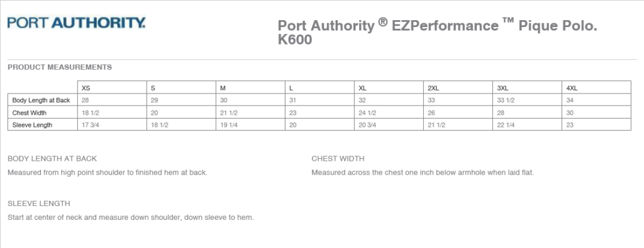Select the 4XL size column header
This screenshot has width=644, height=248.
[x=596, y=88]
